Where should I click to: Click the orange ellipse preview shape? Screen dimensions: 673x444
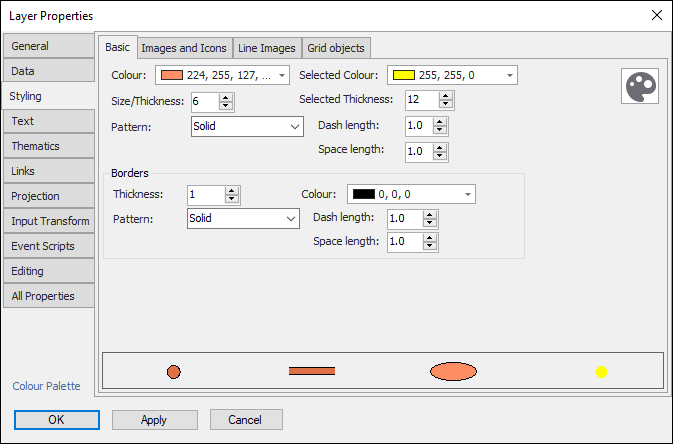(453, 372)
